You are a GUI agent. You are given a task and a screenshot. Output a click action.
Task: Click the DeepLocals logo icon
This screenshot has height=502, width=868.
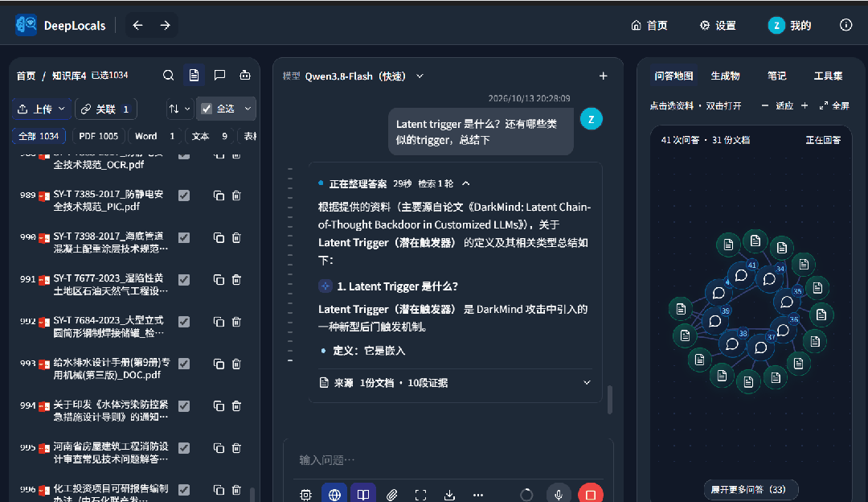point(26,25)
